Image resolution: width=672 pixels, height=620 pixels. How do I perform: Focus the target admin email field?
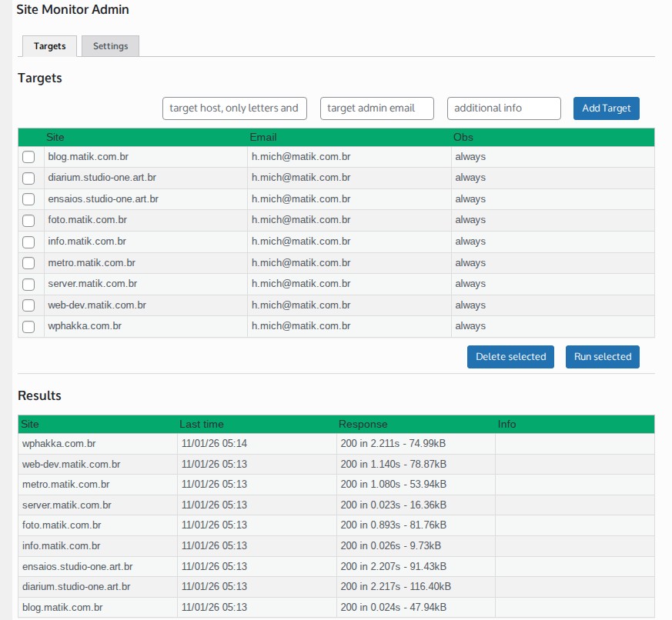click(x=376, y=108)
